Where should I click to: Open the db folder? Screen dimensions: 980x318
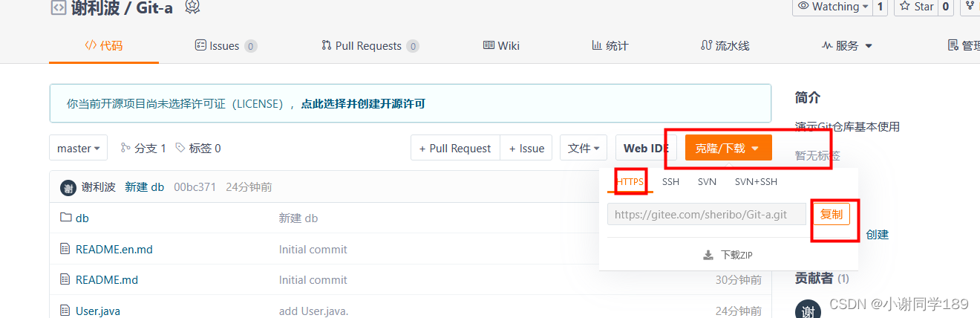point(82,218)
